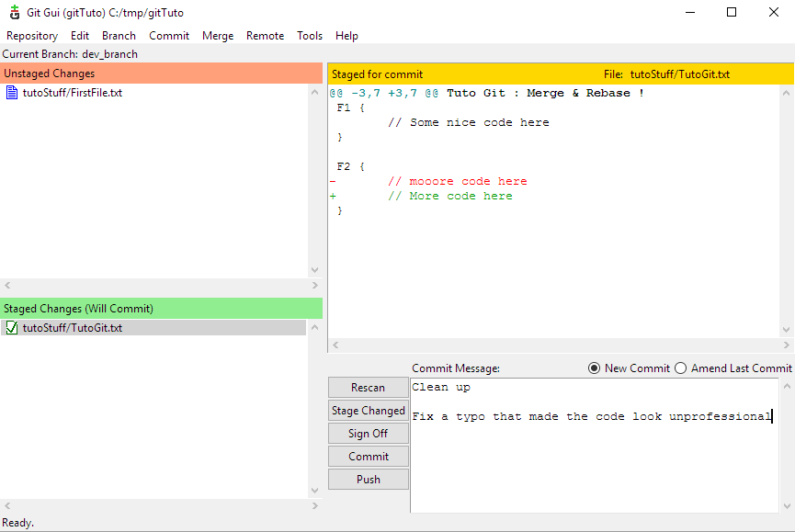Click the file path 'tutoStuff/TutoGit.txt' in diff header
The image size is (795, 532).
pyautogui.click(x=680, y=74)
